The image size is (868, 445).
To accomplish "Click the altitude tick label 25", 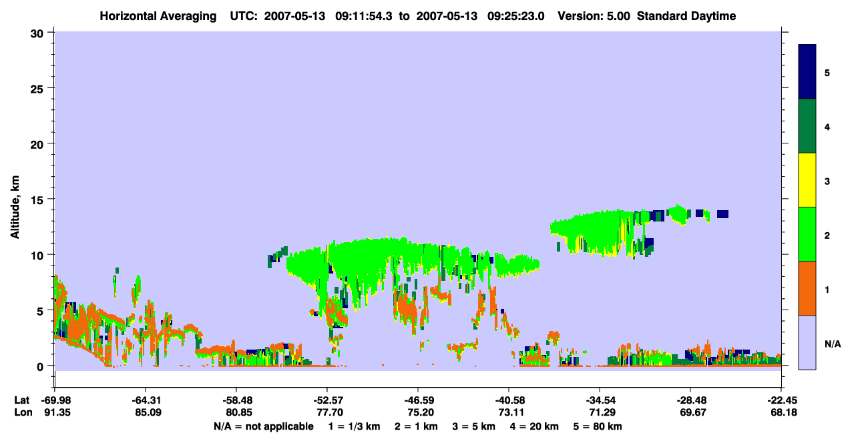I will coord(39,88).
